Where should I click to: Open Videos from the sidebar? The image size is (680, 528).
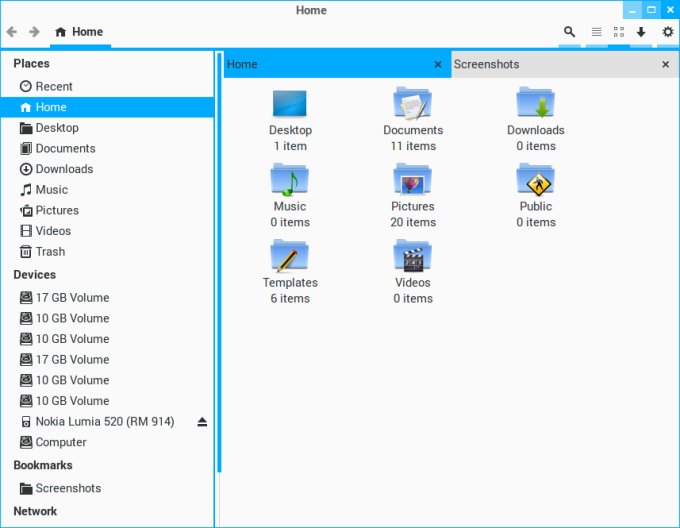(107, 231)
